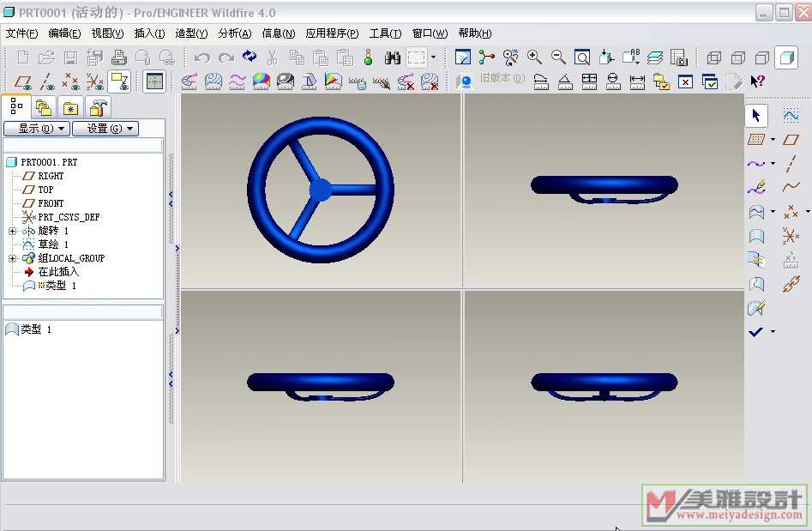Viewport: 812px width, 531px height.
Task: Click the Trim surface tool
Action: (756, 283)
